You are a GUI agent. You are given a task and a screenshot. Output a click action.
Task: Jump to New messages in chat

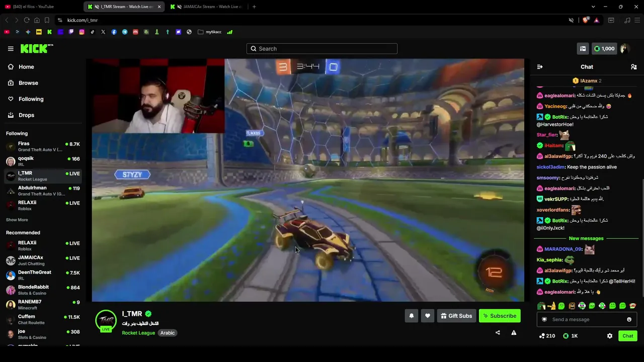586,238
